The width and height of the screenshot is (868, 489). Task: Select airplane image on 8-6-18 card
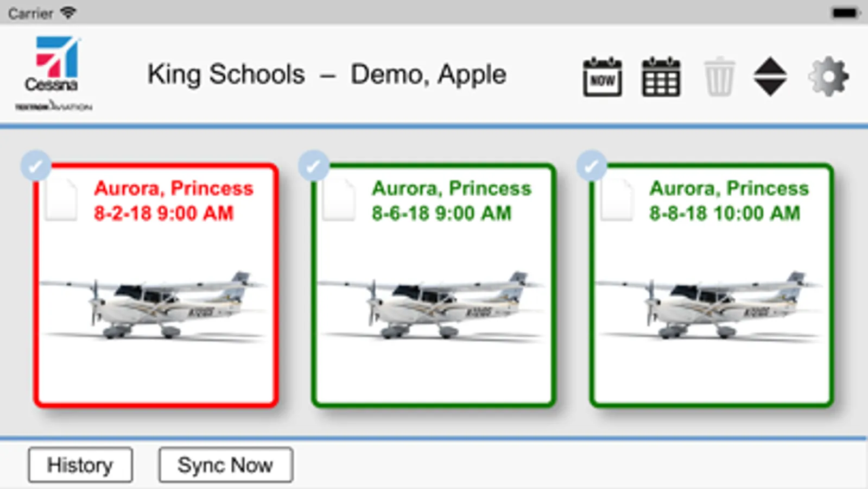pos(432,306)
